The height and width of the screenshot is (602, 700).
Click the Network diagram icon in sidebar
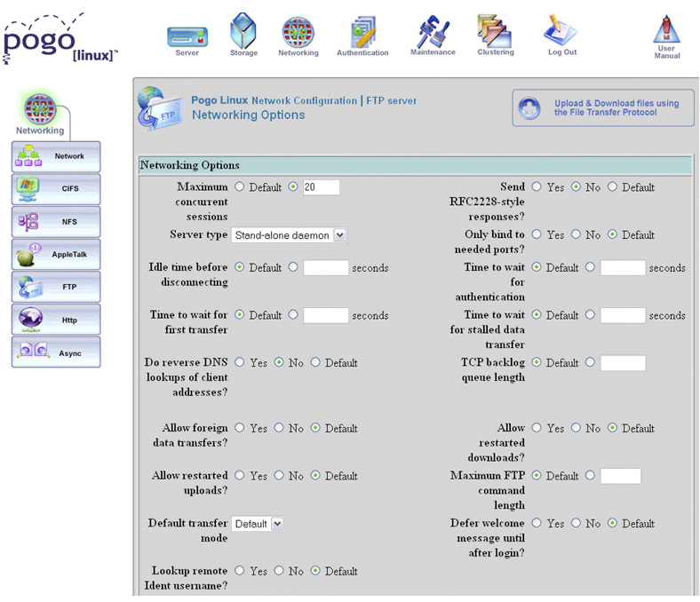coord(28,156)
